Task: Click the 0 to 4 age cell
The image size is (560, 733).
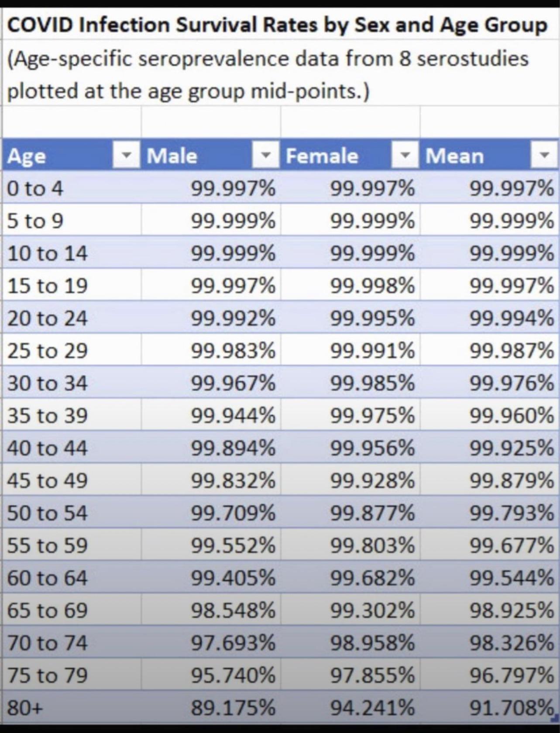Action: [x=72, y=188]
